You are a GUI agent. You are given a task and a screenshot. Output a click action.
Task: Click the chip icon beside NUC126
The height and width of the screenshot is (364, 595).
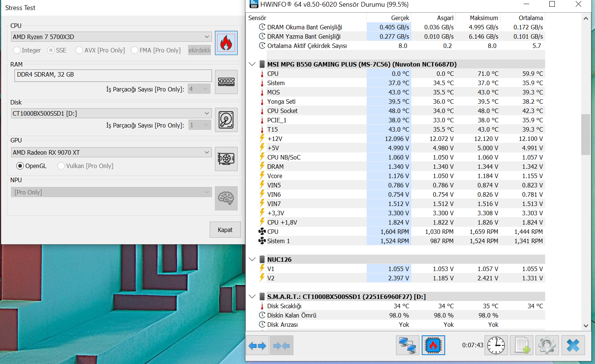262,260
